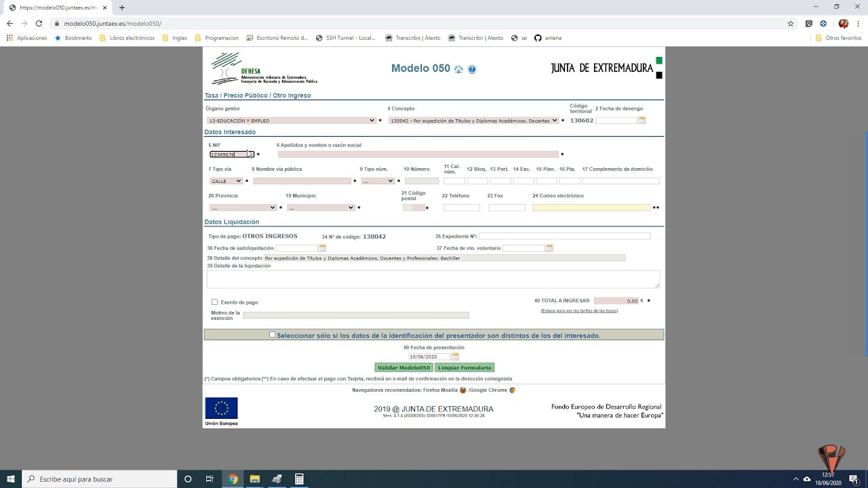Image resolution: width=868 pixels, height=488 pixels.
Task: Open File Explorer from the taskbar
Action: coord(255,479)
